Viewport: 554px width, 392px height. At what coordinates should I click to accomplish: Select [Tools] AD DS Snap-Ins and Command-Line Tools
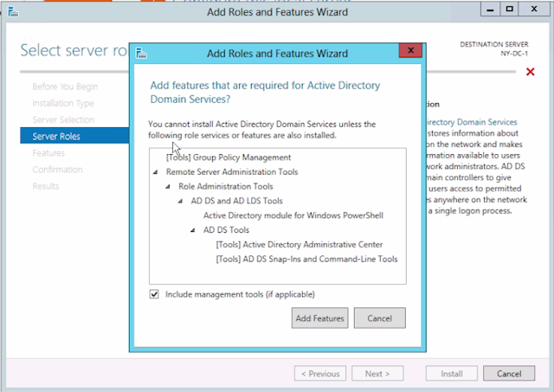pos(306,260)
